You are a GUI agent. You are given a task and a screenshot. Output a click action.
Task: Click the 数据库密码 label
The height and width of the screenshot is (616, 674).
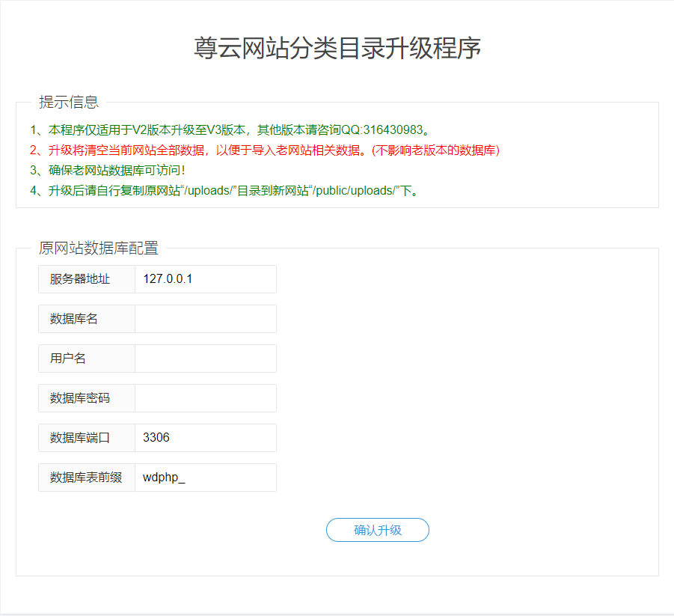(x=80, y=398)
